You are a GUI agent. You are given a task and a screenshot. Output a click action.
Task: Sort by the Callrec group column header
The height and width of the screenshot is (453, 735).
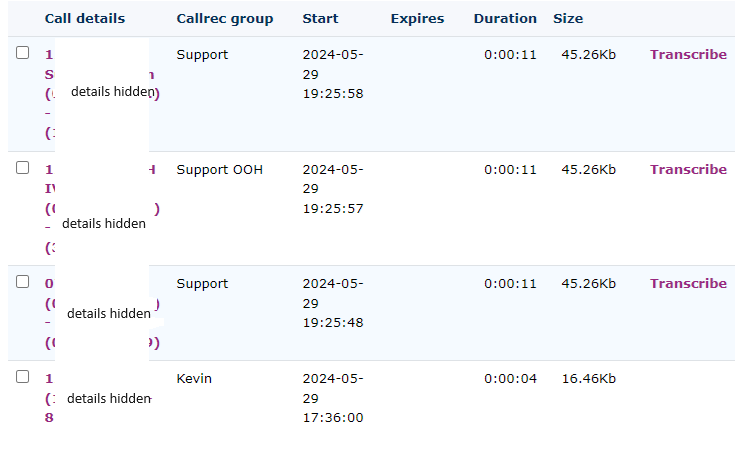click(x=224, y=19)
